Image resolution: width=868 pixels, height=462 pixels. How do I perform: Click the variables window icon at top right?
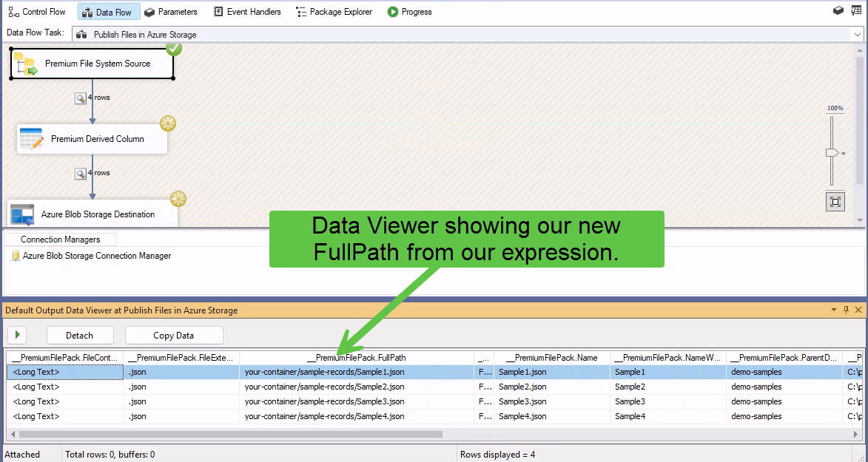[x=856, y=10]
